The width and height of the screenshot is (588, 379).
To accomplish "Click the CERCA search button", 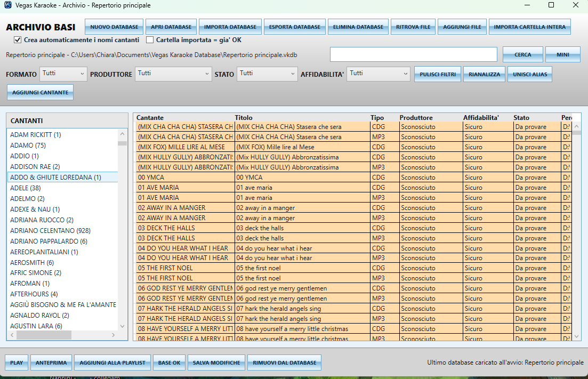I will click(523, 55).
